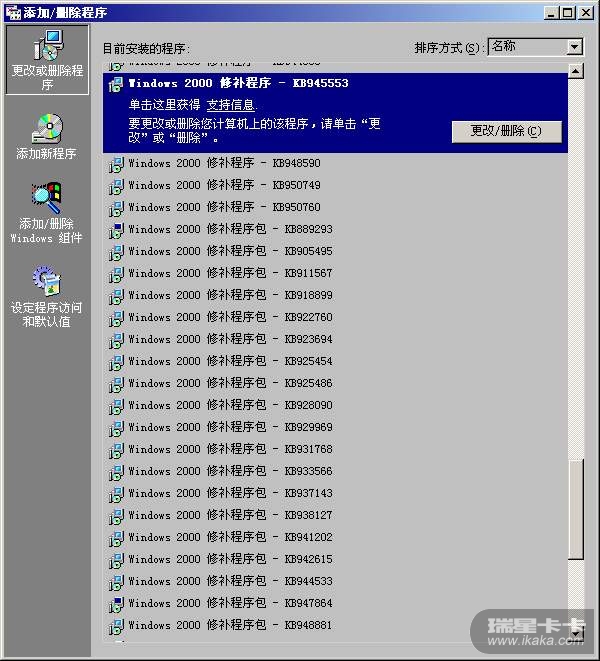Select the text 'Windows 2000 修补程序包 - KB938127'
The width and height of the screenshot is (600, 661).
pyautogui.click(x=230, y=515)
